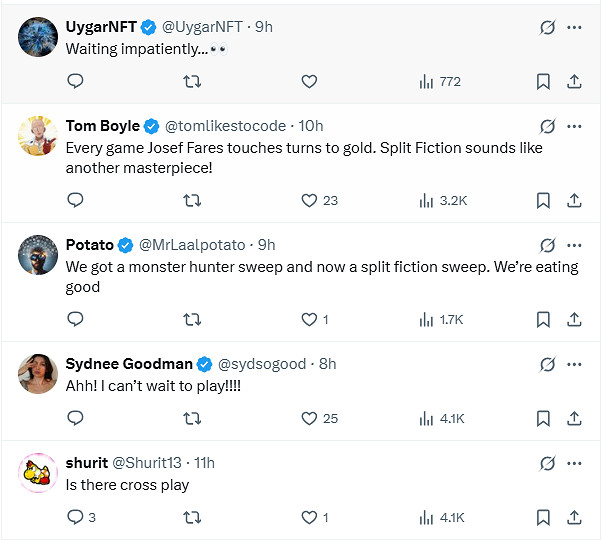Share shurit's tweet

click(x=574, y=517)
